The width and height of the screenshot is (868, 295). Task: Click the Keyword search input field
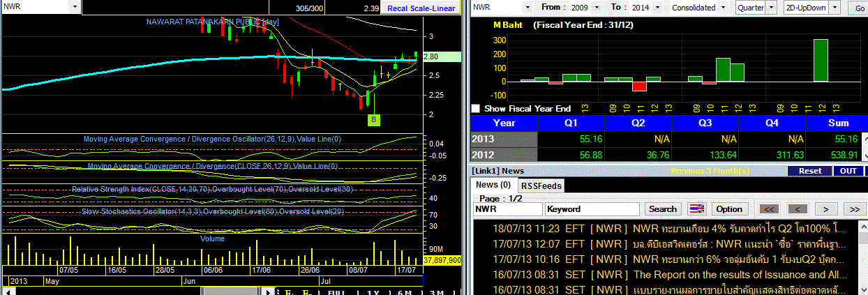click(592, 209)
